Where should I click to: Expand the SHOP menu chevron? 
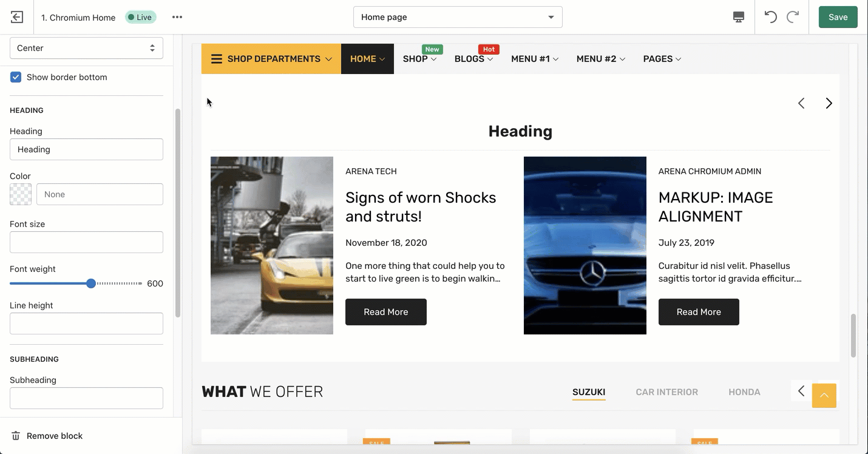pos(434,59)
